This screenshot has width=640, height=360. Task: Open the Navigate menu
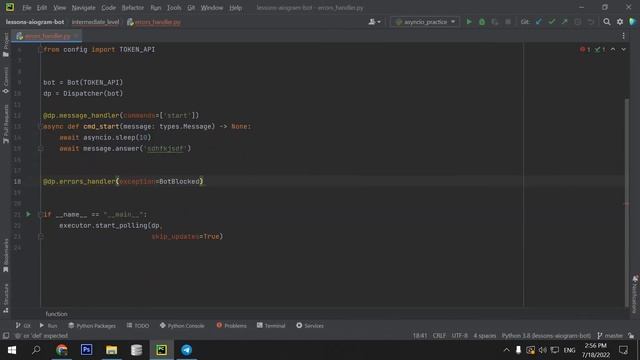pos(83,8)
